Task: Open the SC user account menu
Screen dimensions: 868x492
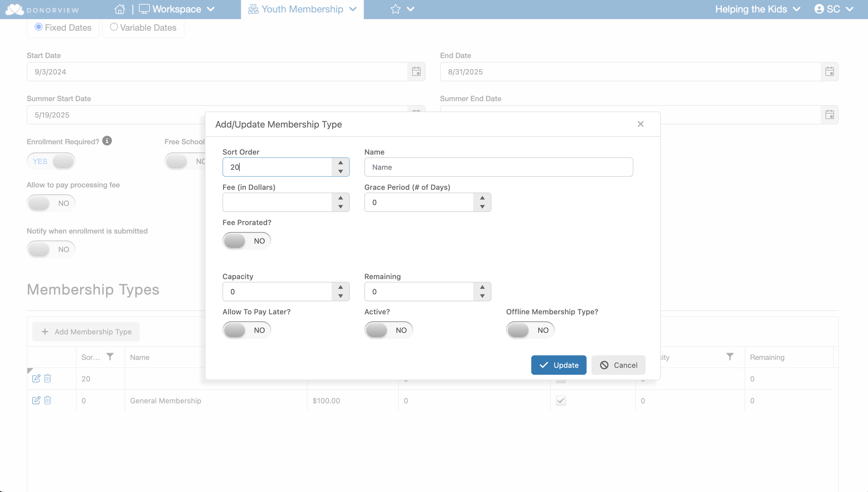Action: point(834,9)
